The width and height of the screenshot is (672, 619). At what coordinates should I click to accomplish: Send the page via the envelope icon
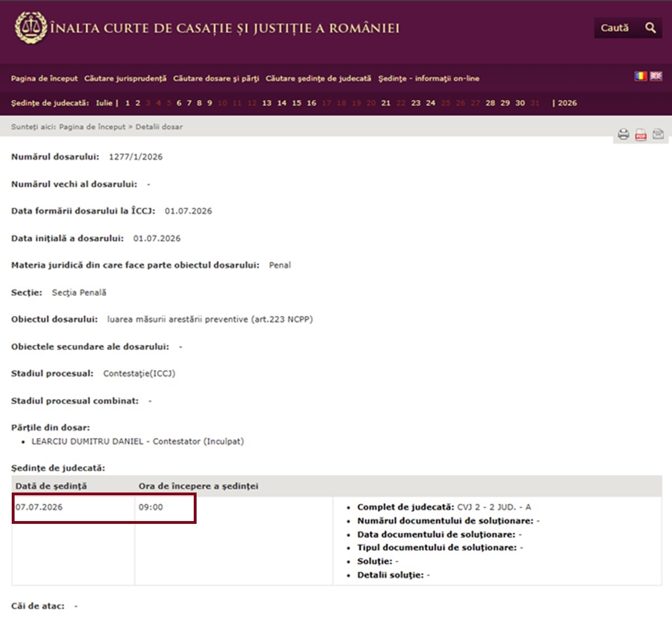(658, 134)
